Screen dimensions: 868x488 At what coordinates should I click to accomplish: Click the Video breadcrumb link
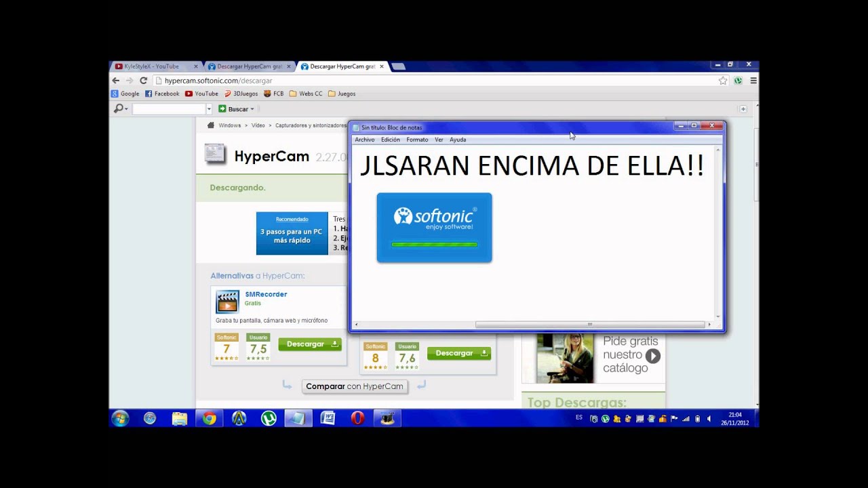[x=258, y=125]
